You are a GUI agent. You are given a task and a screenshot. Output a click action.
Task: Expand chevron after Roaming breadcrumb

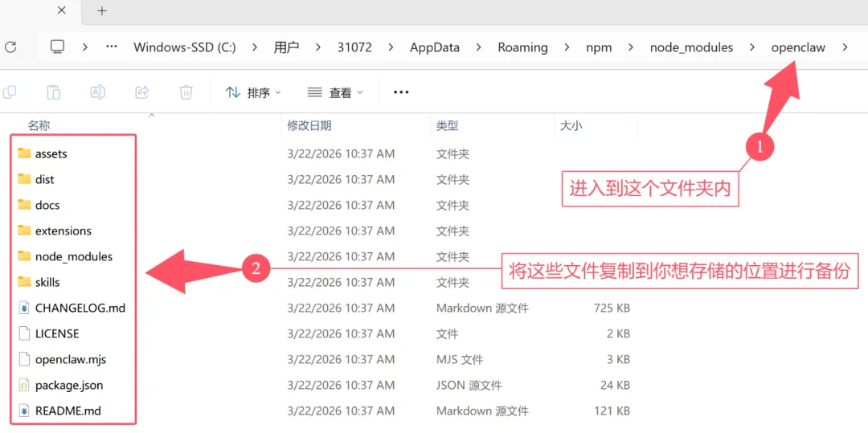tap(567, 47)
